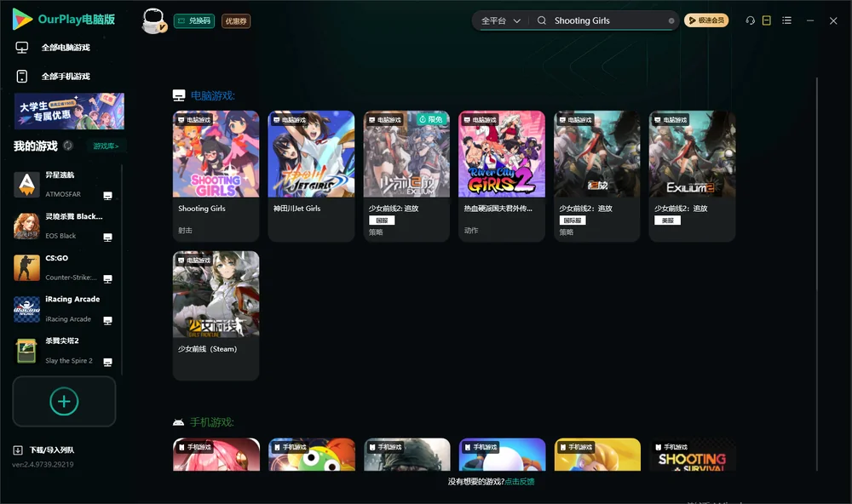The image size is (852, 504).
Task: Open the 神田川Jet Girls game card
Action: [x=311, y=176]
